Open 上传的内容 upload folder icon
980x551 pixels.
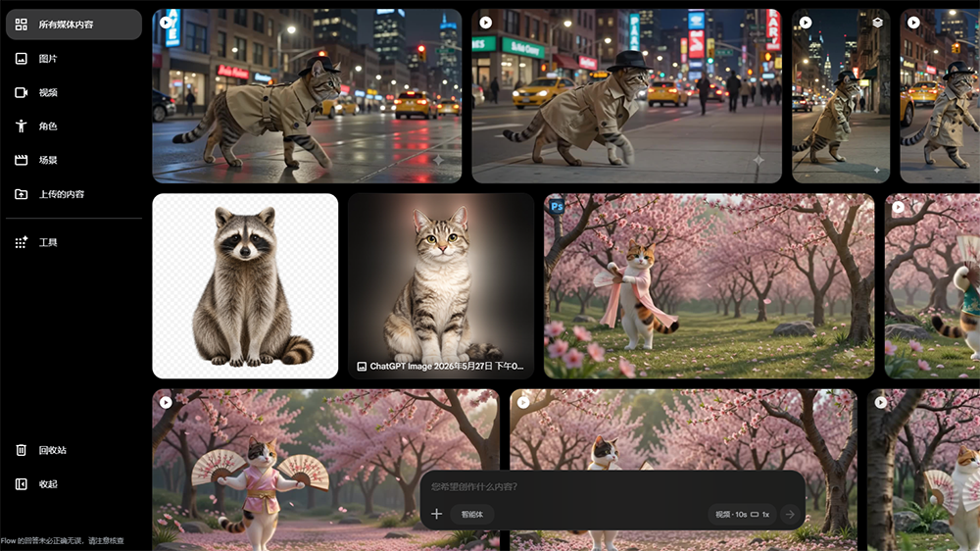click(x=22, y=194)
